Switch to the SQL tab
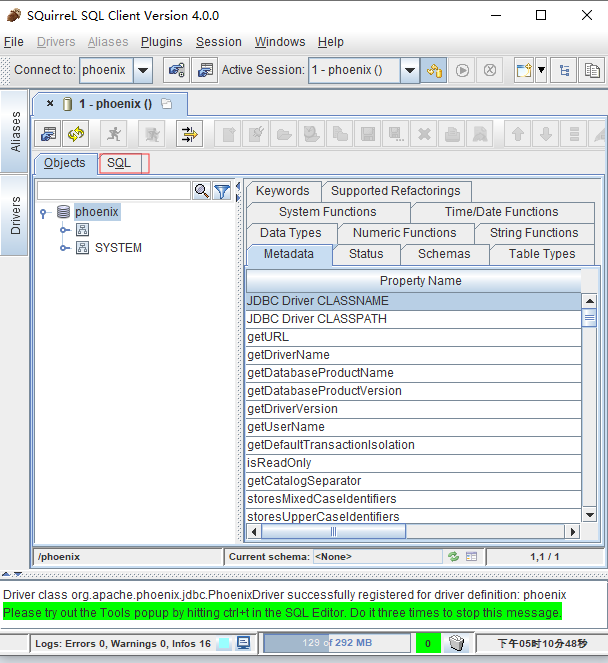Screen dimensions: 608x663 (x=120, y=163)
